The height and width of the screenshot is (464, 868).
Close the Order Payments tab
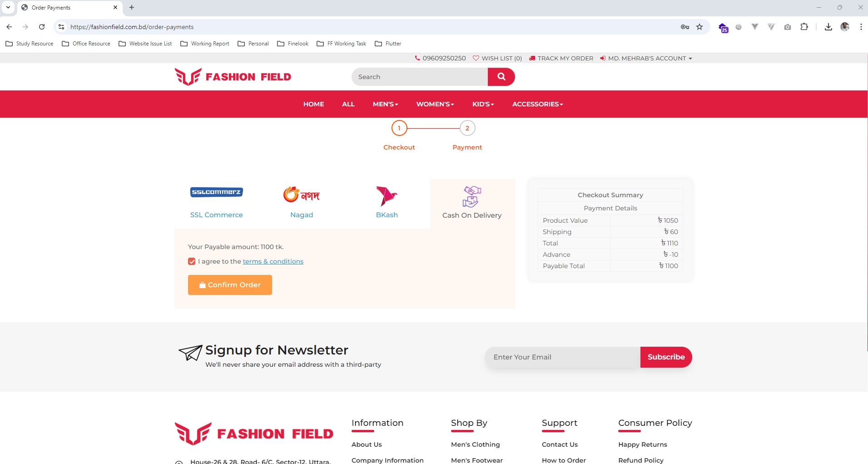(x=115, y=7)
